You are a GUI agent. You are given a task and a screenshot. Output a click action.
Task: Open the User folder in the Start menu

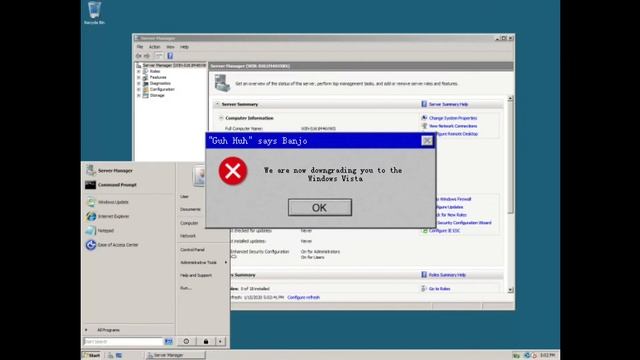point(184,197)
